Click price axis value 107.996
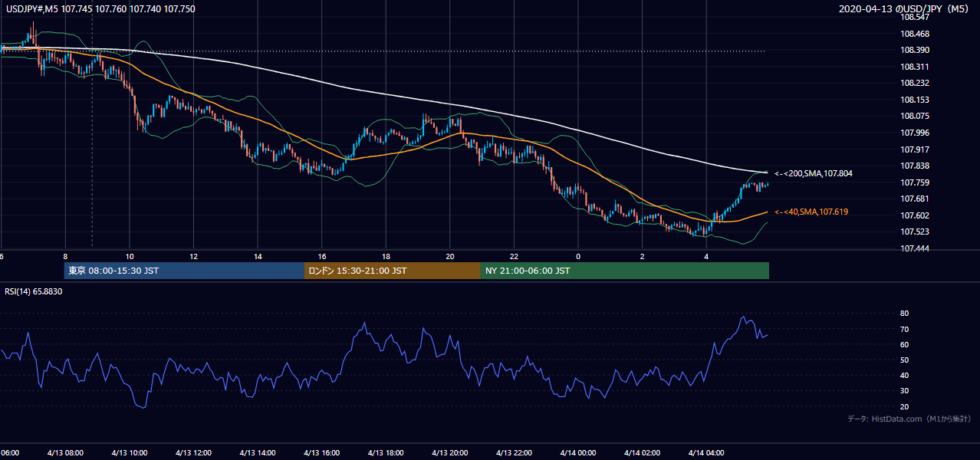Viewport: 980px width, 460px height. (x=914, y=133)
